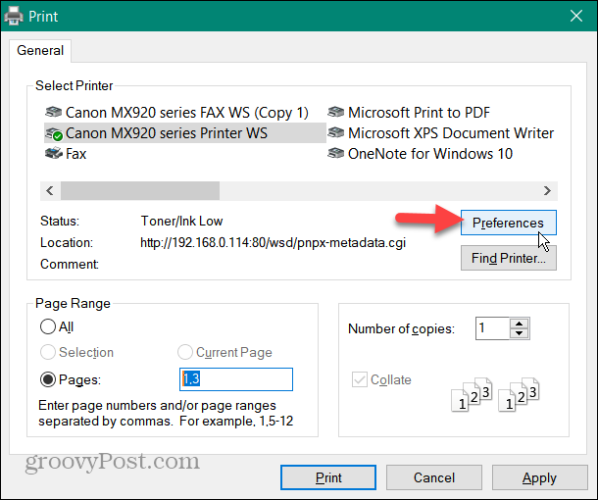Click the collated pages illustration icon
The image size is (598, 500).
click(495, 395)
